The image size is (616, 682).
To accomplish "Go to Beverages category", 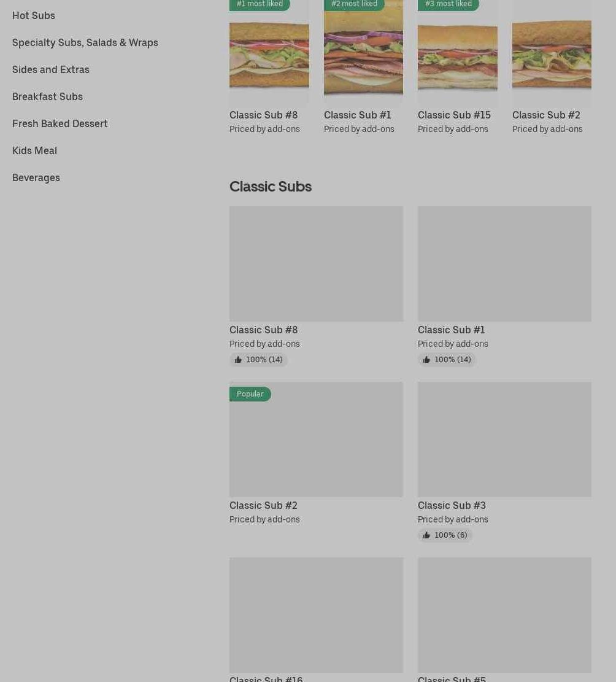I will (x=36, y=177).
